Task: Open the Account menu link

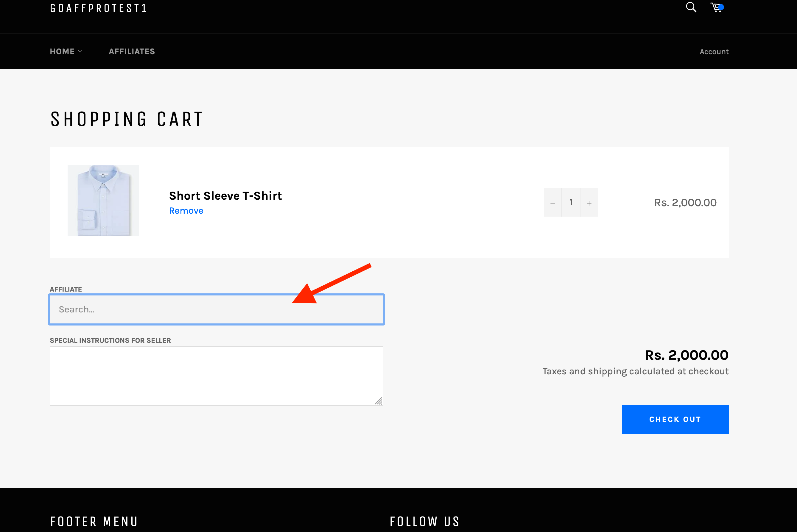Action: pyautogui.click(x=714, y=51)
